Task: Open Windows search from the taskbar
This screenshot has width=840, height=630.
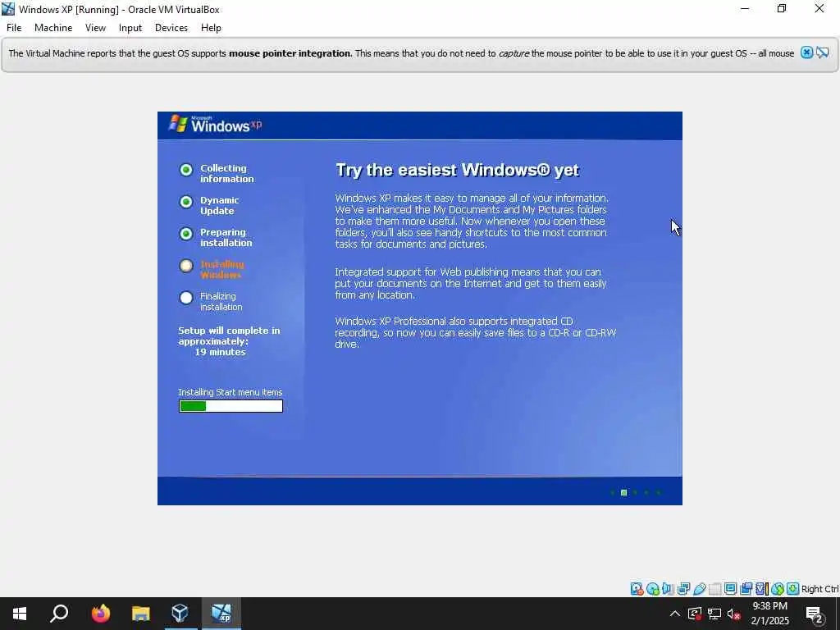Action: click(x=59, y=614)
